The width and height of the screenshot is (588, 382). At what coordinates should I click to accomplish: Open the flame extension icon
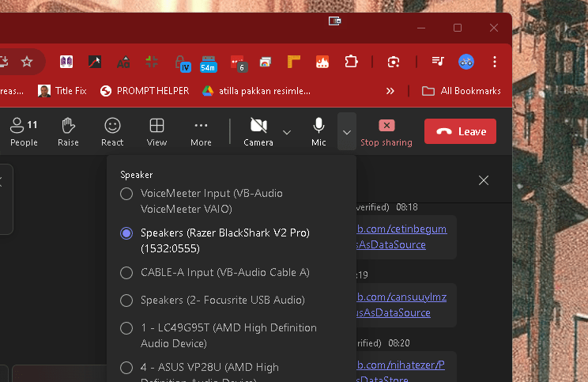coord(322,62)
